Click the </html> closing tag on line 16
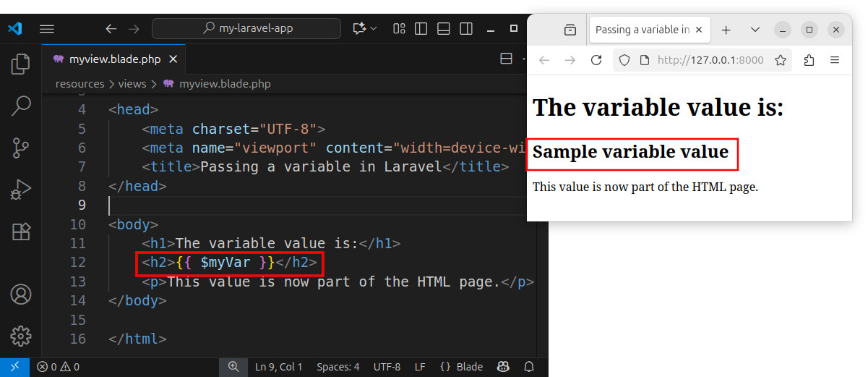This screenshot has width=868, height=377. tap(137, 338)
